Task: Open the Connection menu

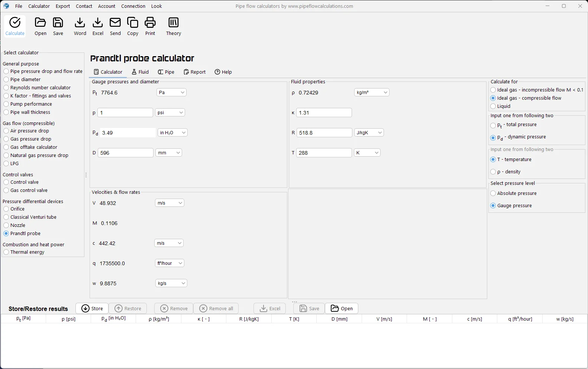Action: click(x=133, y=6)
